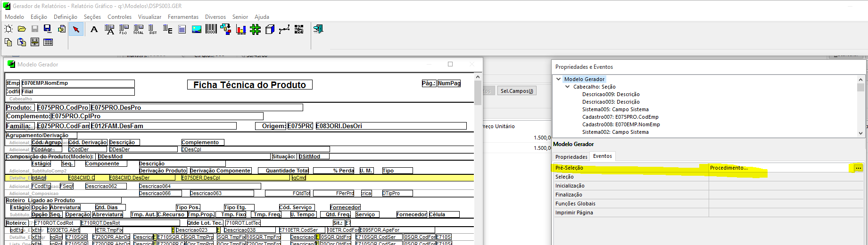Viewport: 868px width, 245px height.
Task: Click the tree panel scroll down arrow
Action: (x=860, y=133)
